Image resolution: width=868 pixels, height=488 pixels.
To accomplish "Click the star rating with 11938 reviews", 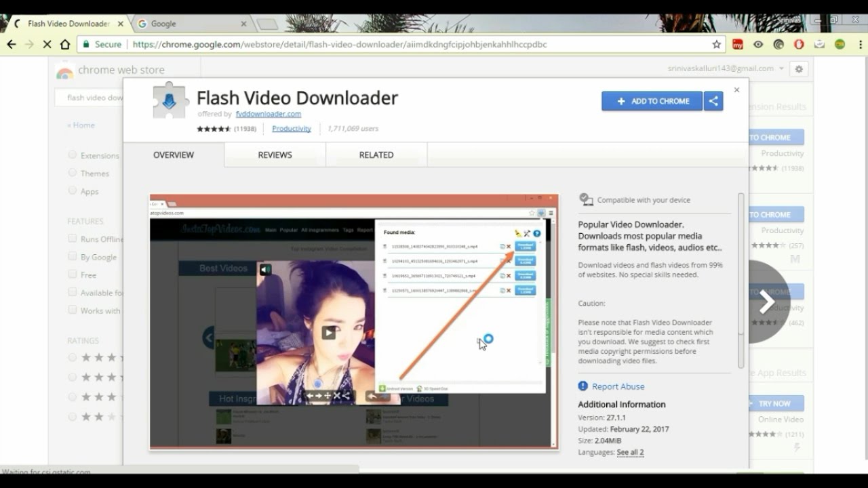I will pyautogui.click(x=226, y=129).
